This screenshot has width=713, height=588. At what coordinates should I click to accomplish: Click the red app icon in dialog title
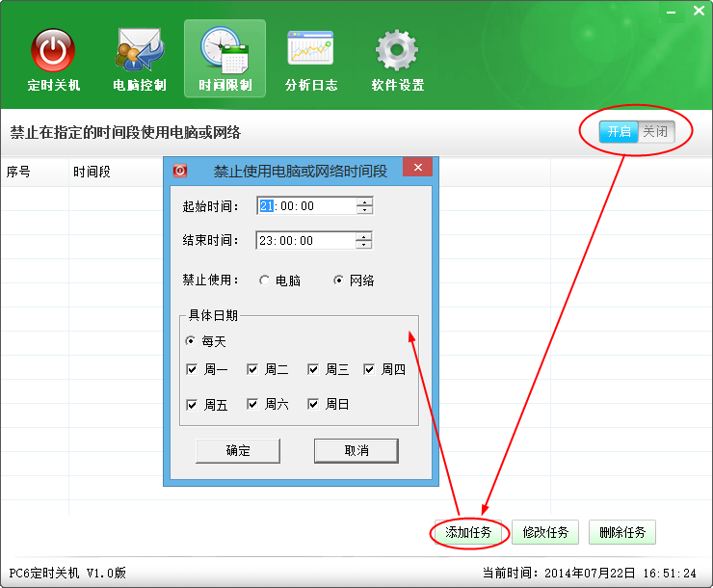tap(180, 171)
